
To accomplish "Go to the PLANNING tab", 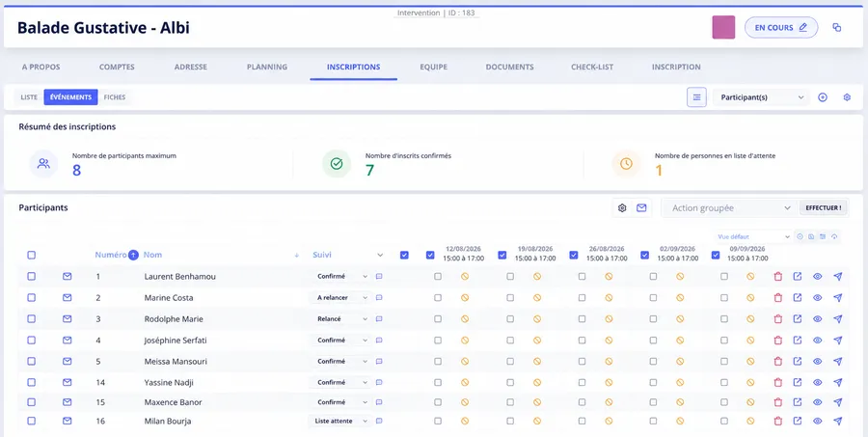I will (267, 67).
